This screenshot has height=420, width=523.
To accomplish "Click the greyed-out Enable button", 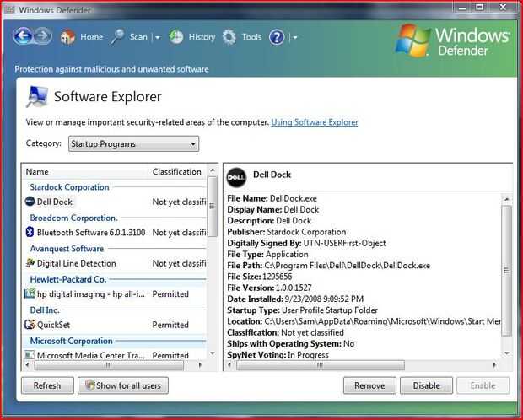I will pos(483,385).
